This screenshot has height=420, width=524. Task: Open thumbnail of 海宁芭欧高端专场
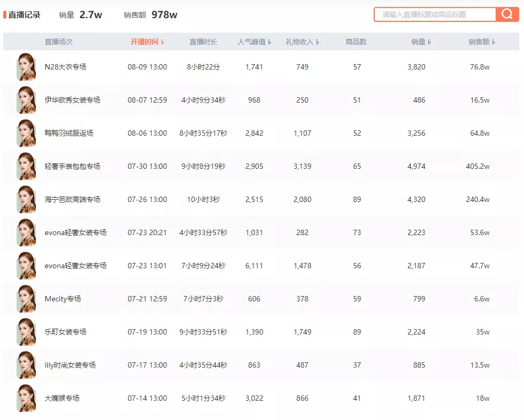tap(26, 199)
